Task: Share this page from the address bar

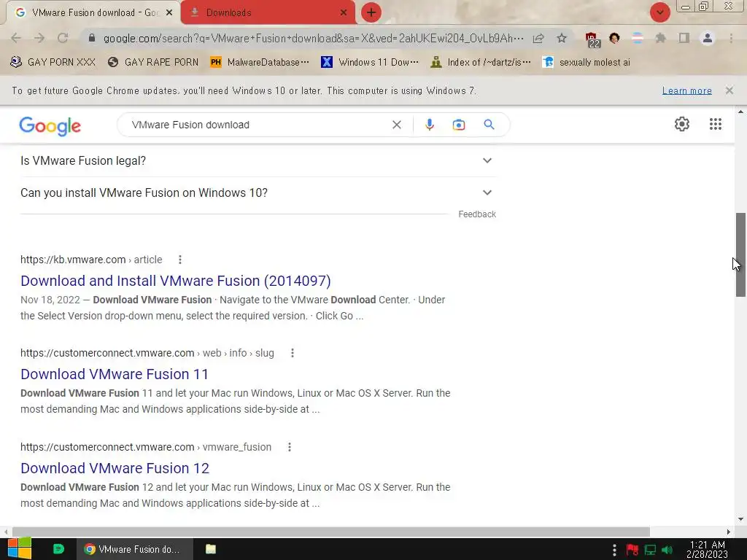Action: [538, 38]
